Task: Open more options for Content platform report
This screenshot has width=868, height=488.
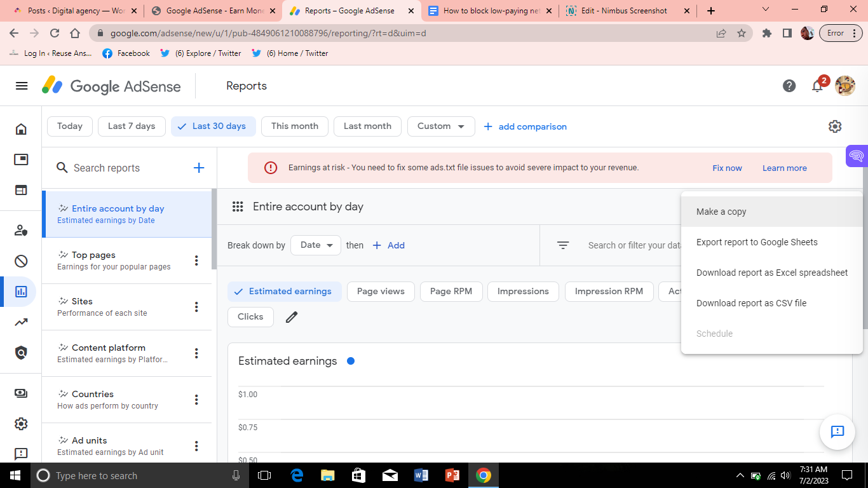Action: 196,353
